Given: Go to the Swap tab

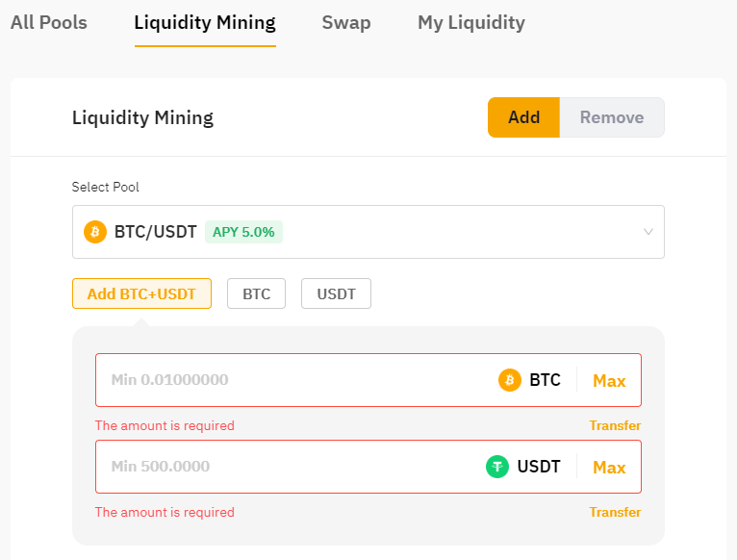Looking at the screenshot, I should coord(346,22).
